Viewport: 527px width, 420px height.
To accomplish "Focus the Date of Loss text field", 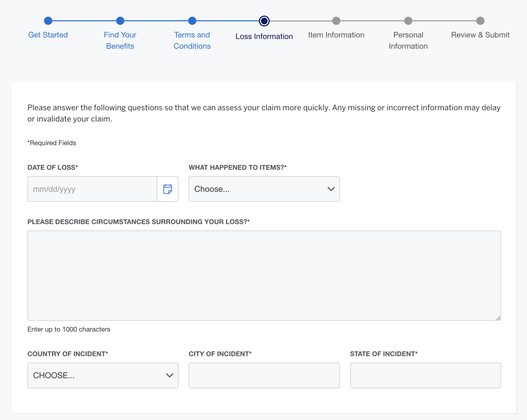I will [92, 189].
